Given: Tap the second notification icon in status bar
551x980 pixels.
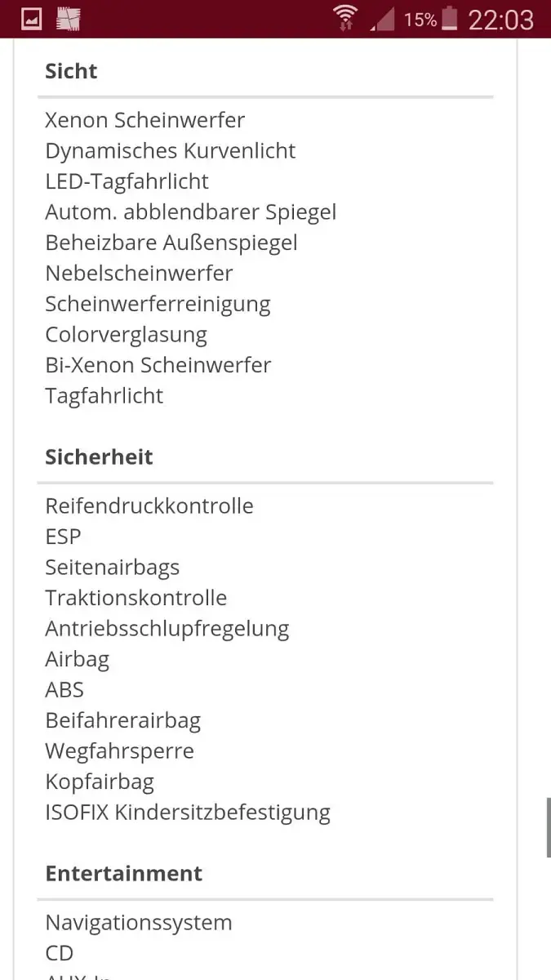Looking at the screenshot, I should pos(69,19).
